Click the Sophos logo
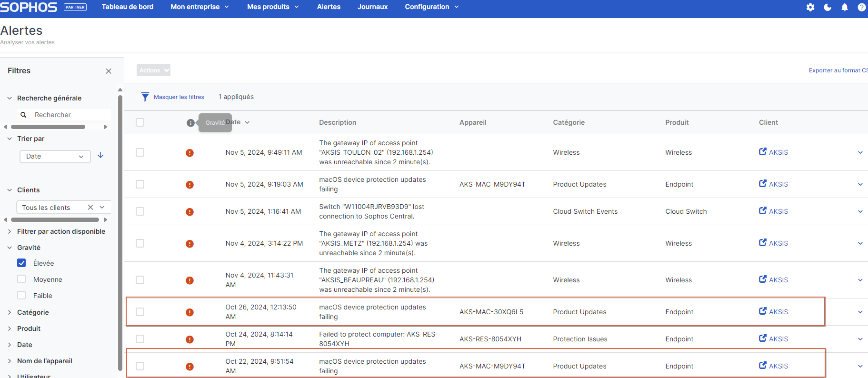Viewport: 868px width, 378px height. coord(29,7)
